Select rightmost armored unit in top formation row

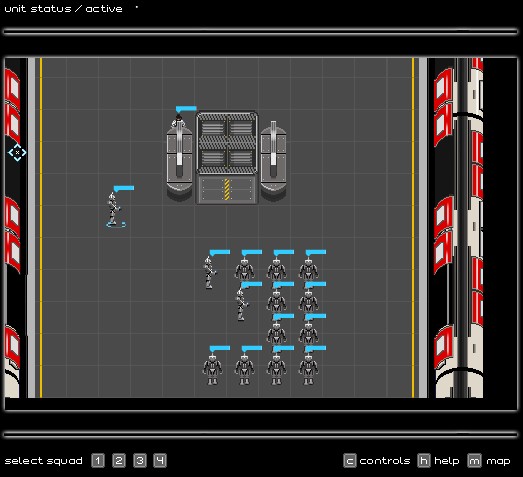click(309, 269)
